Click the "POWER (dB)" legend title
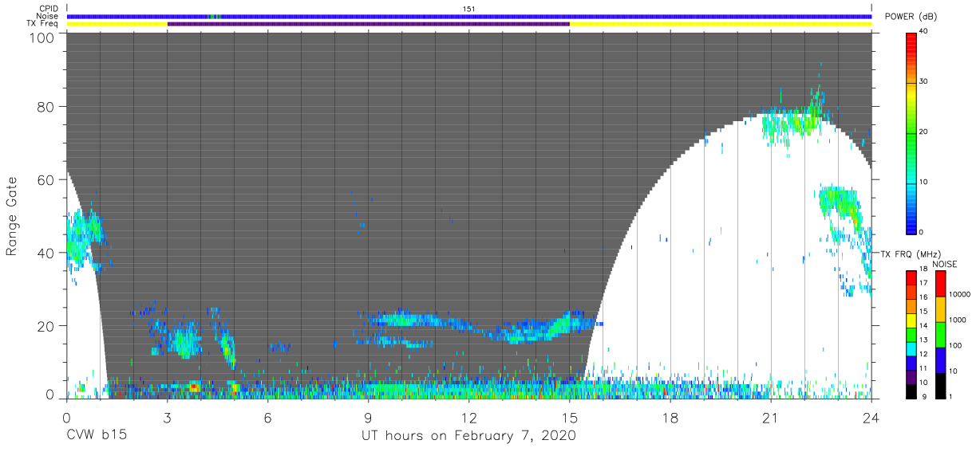 911,17
